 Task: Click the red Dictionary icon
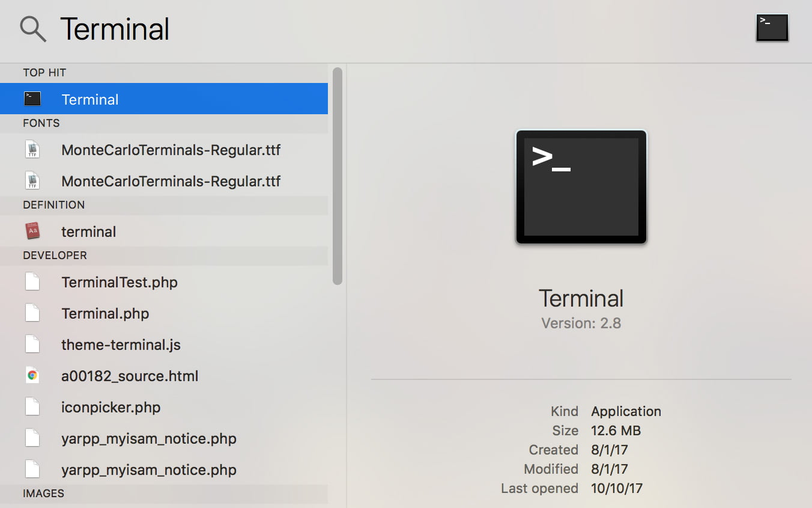pyautogui.click(x=32, y=231)
